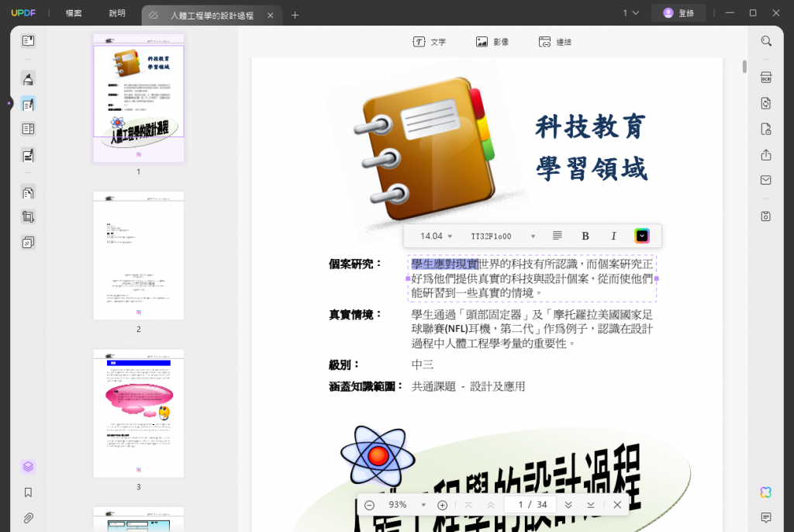
Task: Click the OCR icon on the right sidebar
Action: 765,77
